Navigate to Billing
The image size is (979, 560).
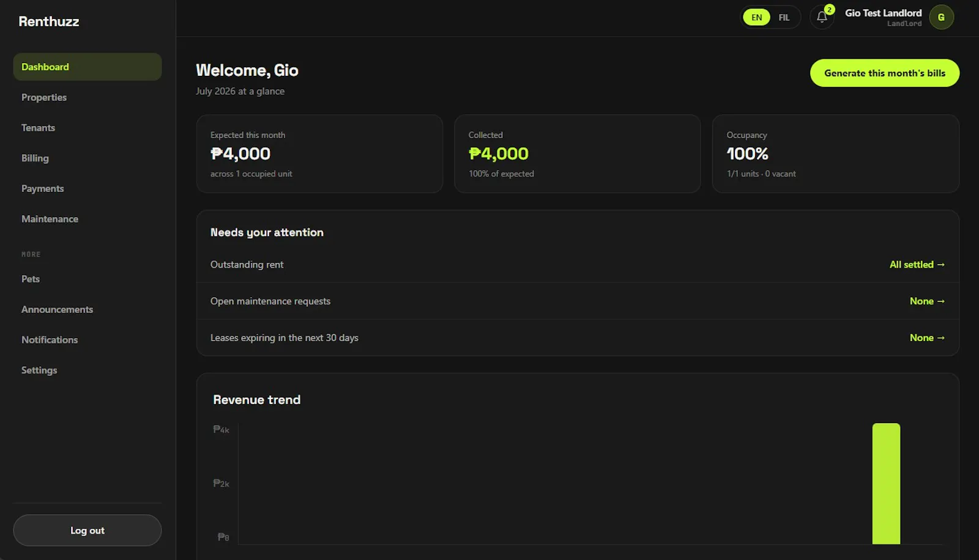tap(87, 158)
